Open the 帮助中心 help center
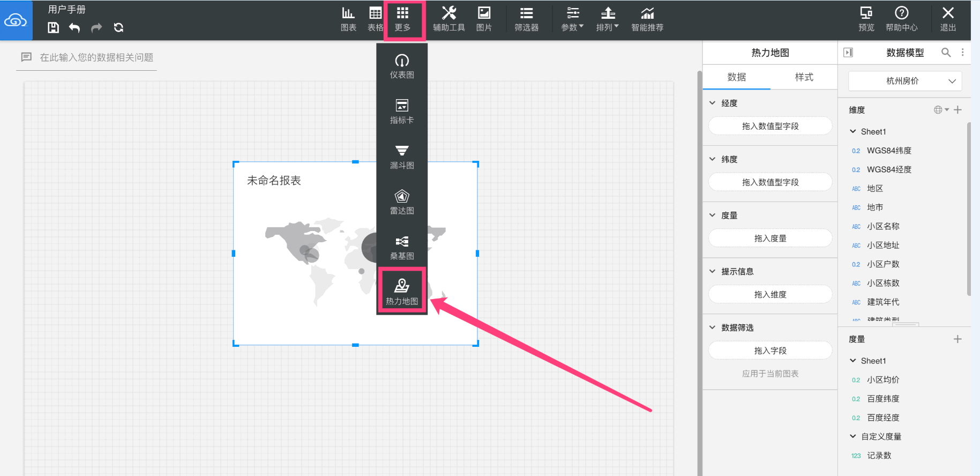This screenshot has height=476, width=980. point(902,19)
